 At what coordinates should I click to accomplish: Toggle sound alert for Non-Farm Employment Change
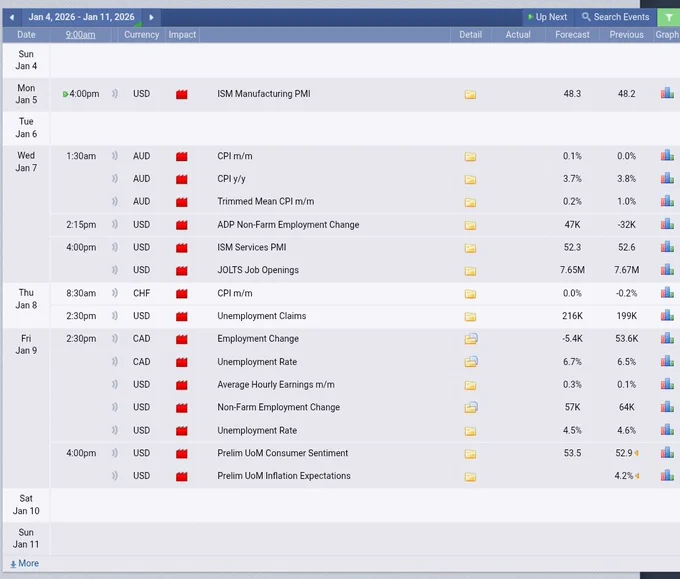coord(114,407)
